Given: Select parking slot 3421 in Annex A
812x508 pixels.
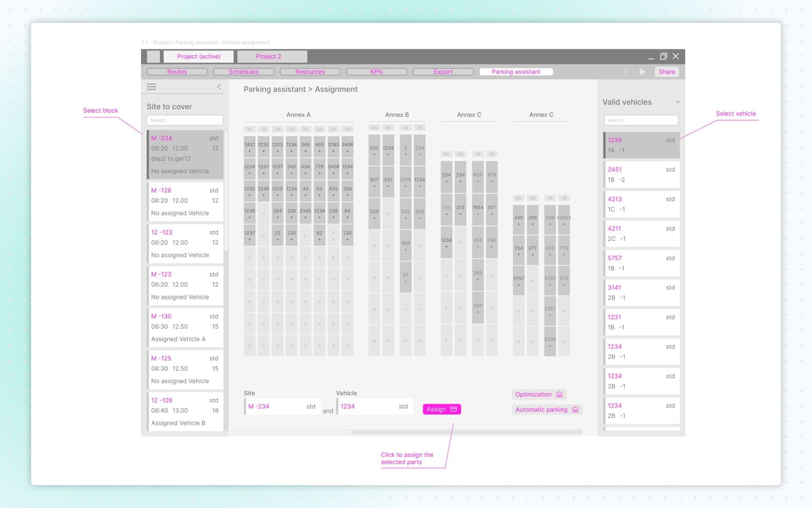Looking at the screenshot, I should point(250,146).
